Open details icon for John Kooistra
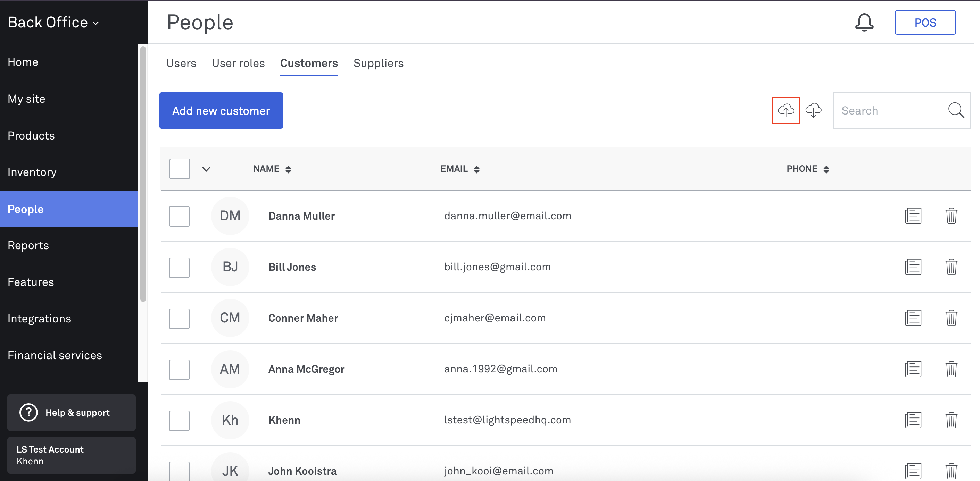 click(x=913, y=471)
